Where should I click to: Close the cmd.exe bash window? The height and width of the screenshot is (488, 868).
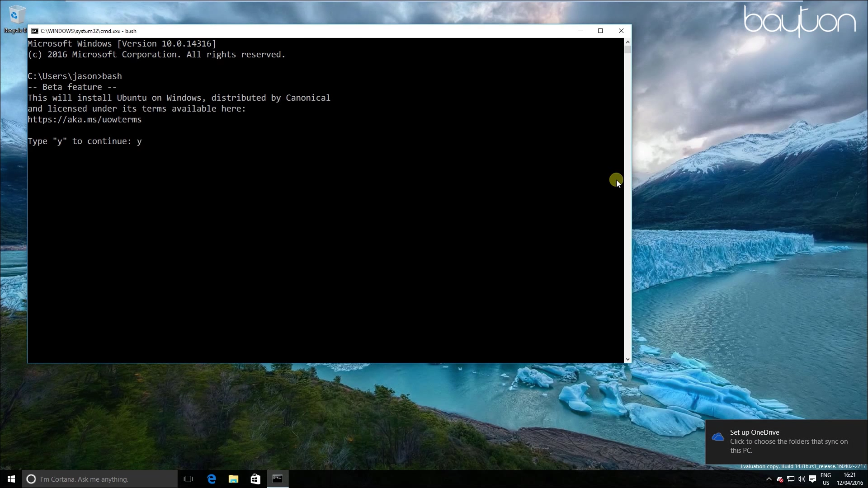(x=621, y=31)
